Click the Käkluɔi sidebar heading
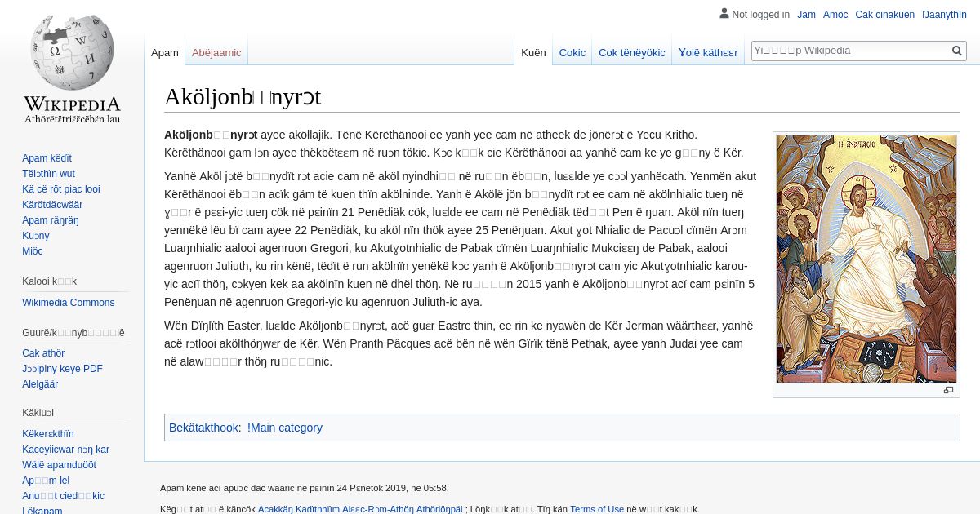 [x=38, y=413]
